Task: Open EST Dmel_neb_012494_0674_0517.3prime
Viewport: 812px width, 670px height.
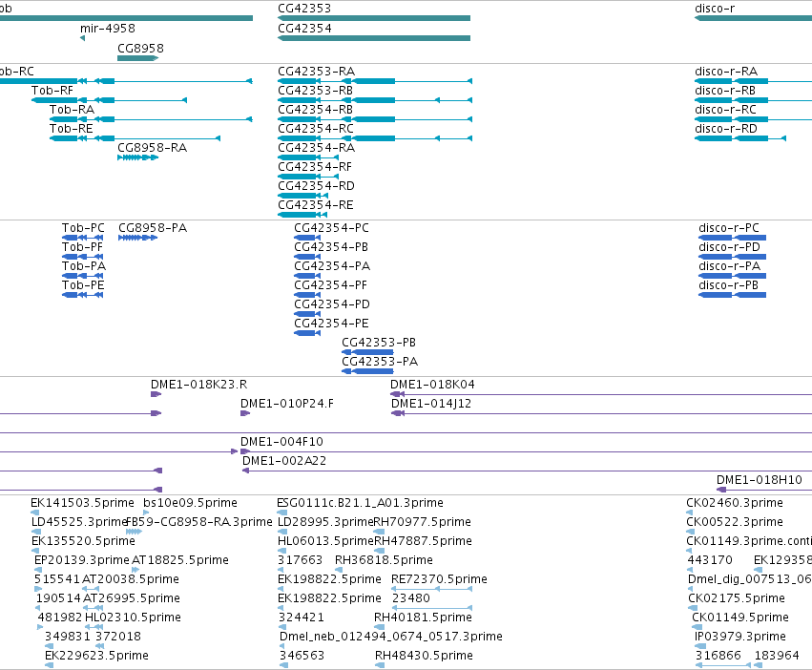Action: (x=282, y=646)
